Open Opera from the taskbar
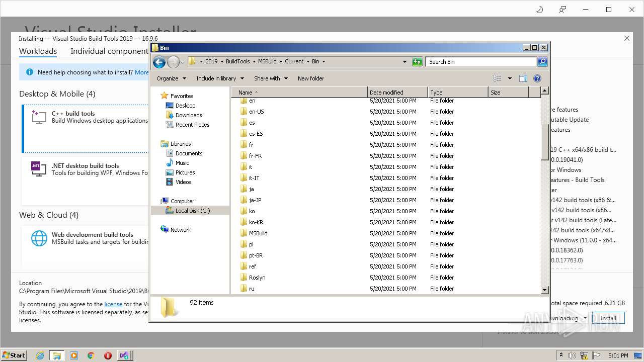Screen dimensions: 644x362 click(108, 355)
